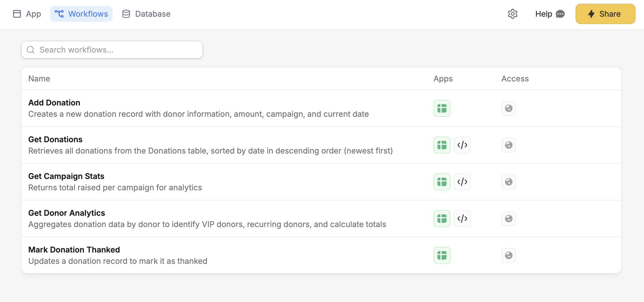Click the chat bubble icon next to Help
This screenshot has width=644, height=302.
coord(561,14)
